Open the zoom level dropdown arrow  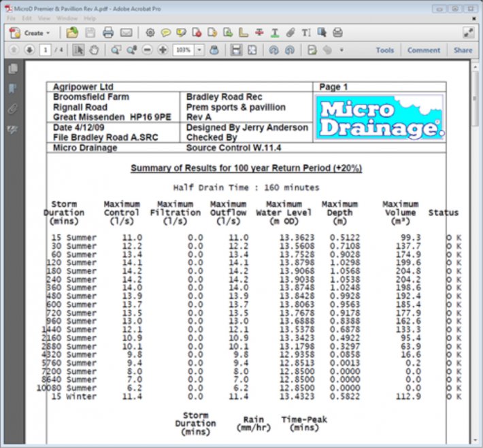199,50
